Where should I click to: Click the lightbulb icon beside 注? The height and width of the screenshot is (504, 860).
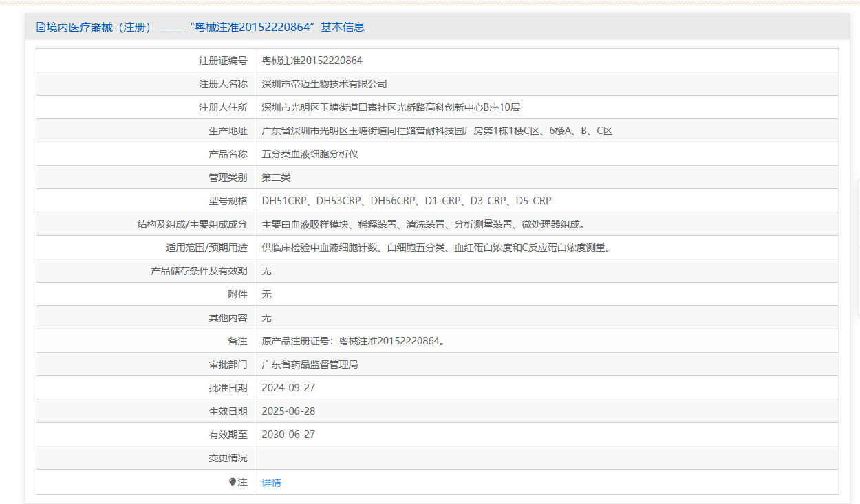[x=233, y=482]
